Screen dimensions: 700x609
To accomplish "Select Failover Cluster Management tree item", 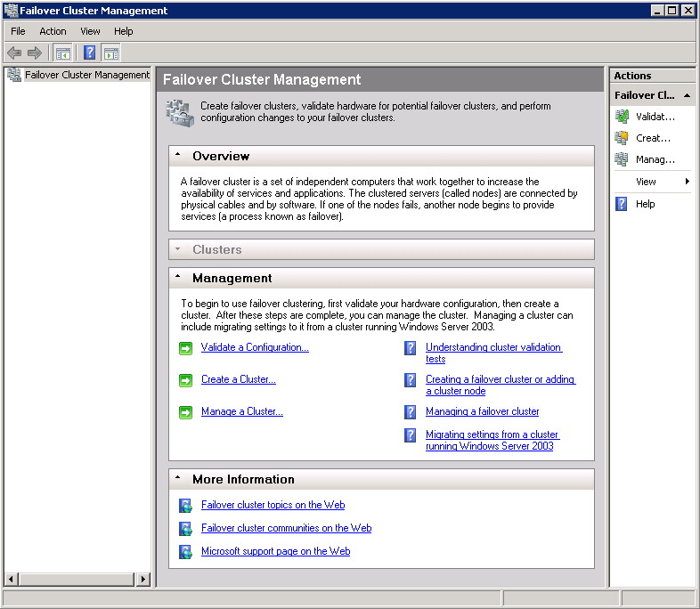I will 87,75.
